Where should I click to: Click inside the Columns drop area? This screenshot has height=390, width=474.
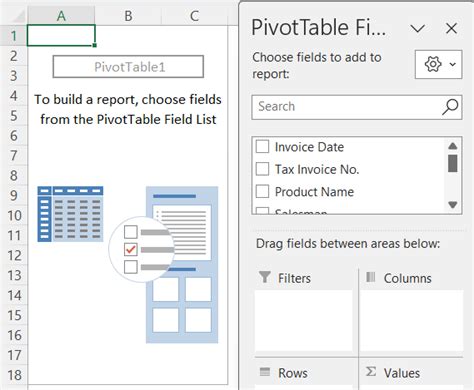tap(411, 320)
